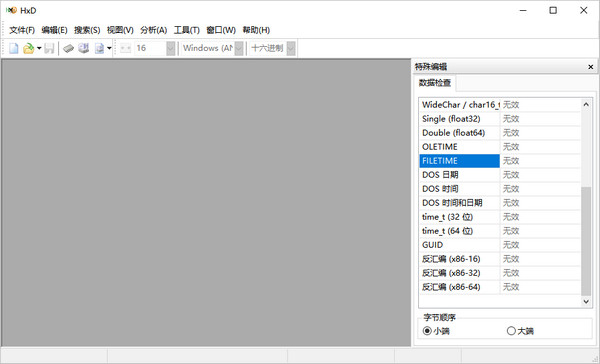600x364 pixels.
Task: Open the 帮助(H) menu
Action: pos(256,30)
